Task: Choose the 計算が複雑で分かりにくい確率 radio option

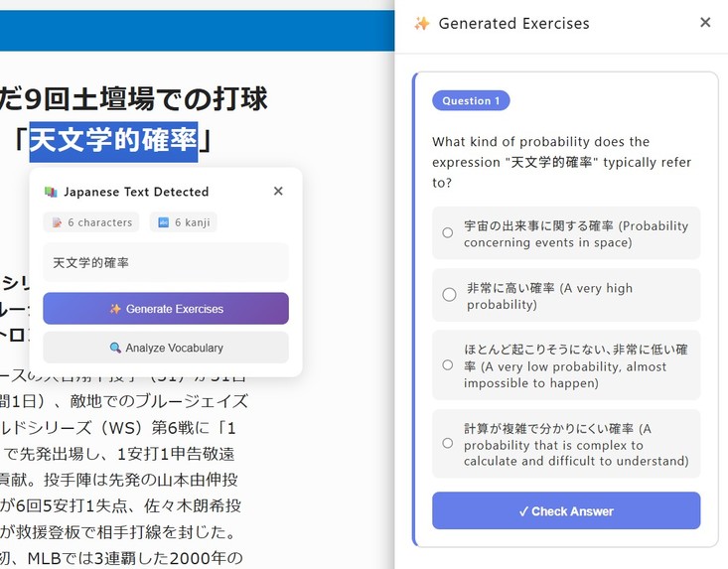Action: point(448,443)
